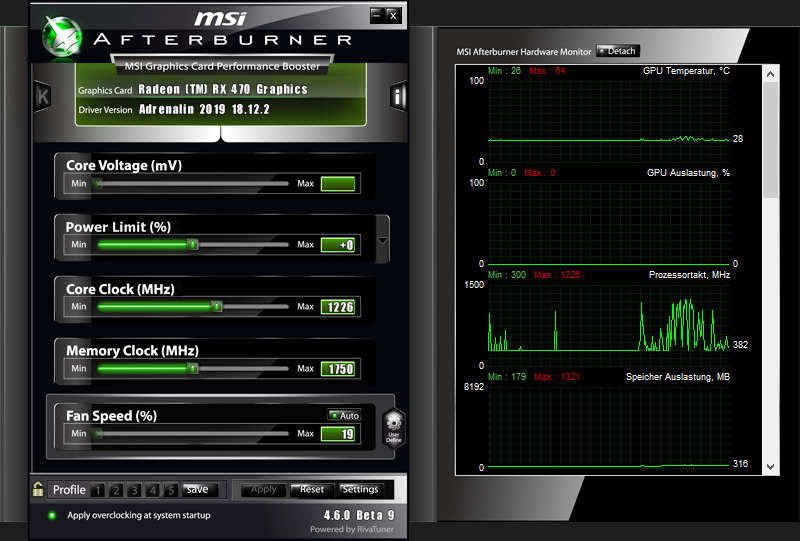Close the Afterburner window
The width and height of the screenshot is (800, 541).
click(x=393, y=15)
